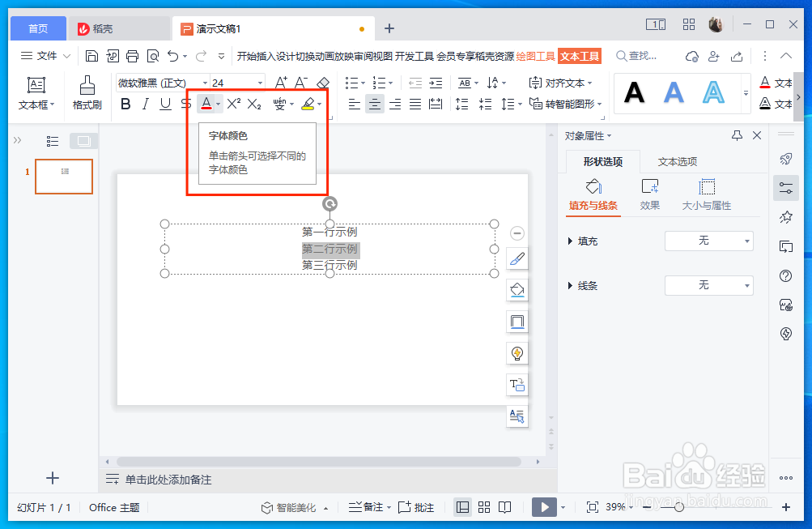Open highlight color dropdown arrow

click(320, 105)
